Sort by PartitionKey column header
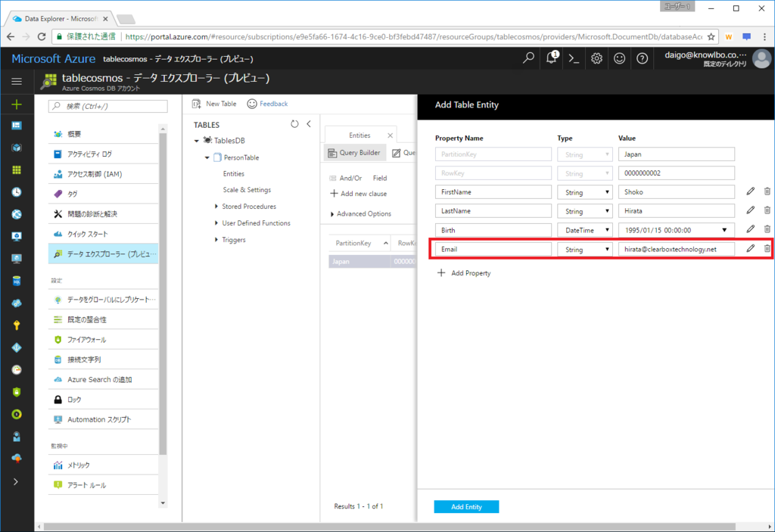 (x=359, y=243)
